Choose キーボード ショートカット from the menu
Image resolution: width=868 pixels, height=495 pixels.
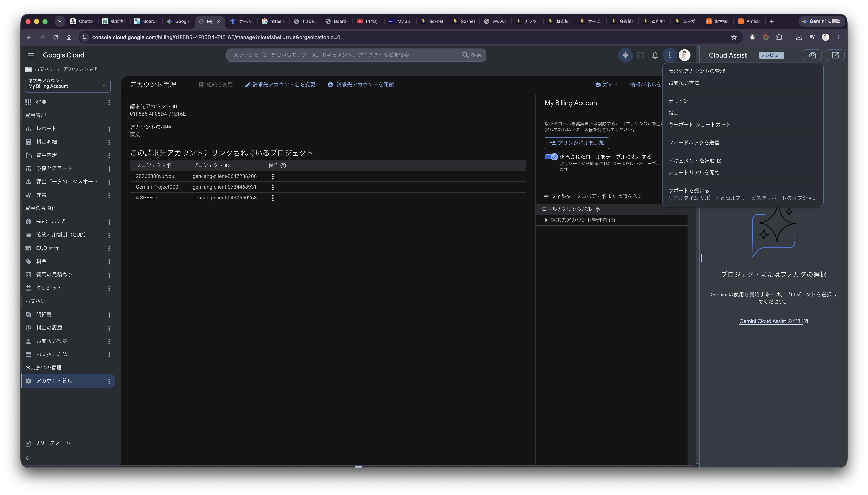point(699,124)
